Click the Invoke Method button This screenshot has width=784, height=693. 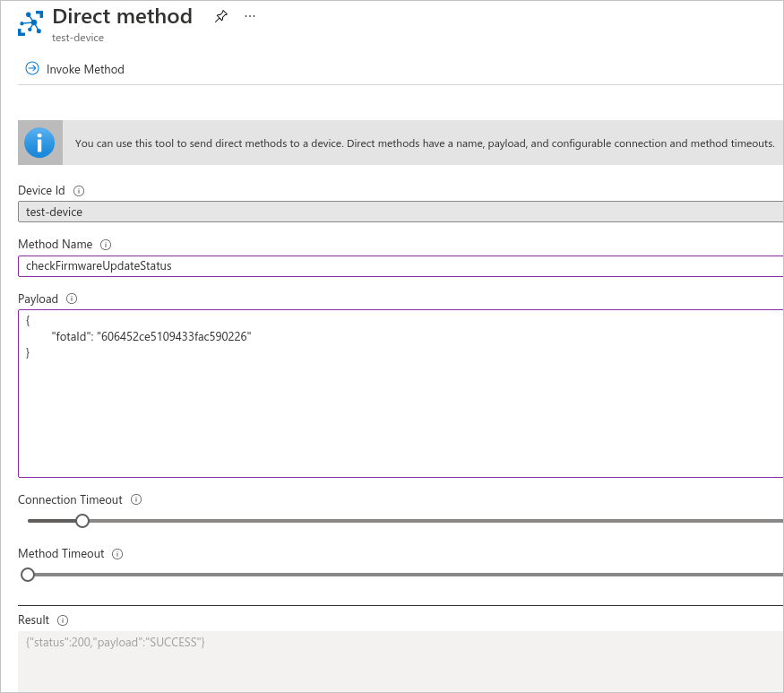tap(75, 69)
